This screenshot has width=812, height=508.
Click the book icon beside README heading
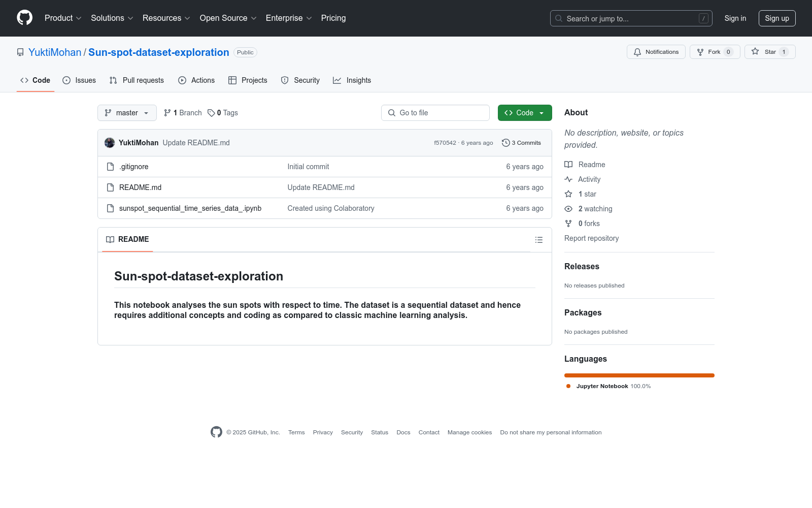click(x=110, y=239)
